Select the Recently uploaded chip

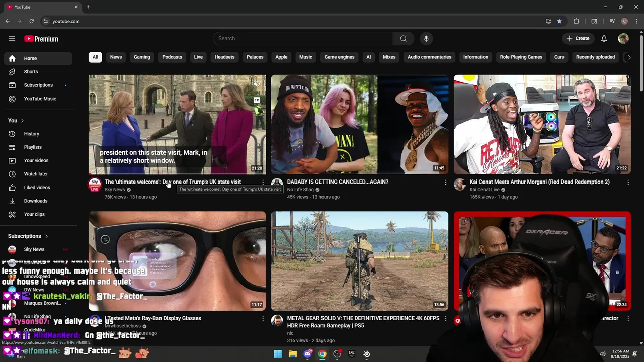[596, 57]
